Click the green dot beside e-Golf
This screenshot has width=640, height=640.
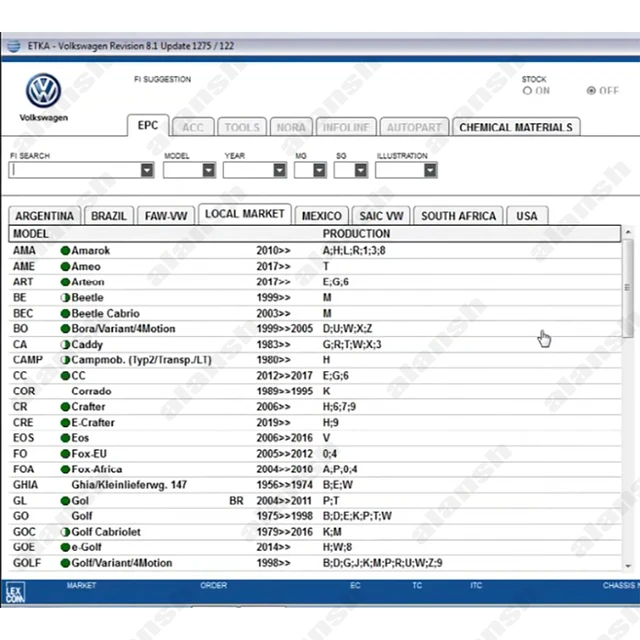pyautogui.click(x=65, y=547)
